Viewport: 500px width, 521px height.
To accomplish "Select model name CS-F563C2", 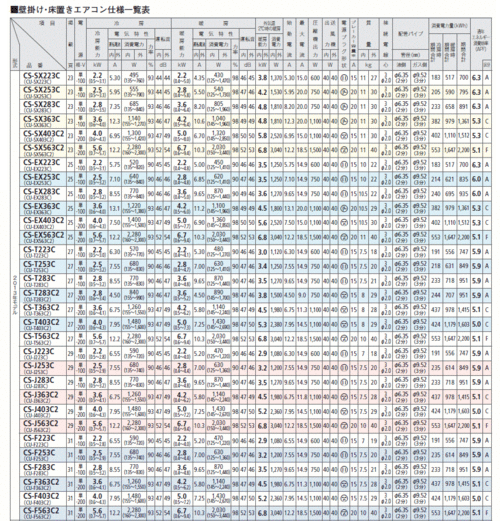I will pos(41,510).
